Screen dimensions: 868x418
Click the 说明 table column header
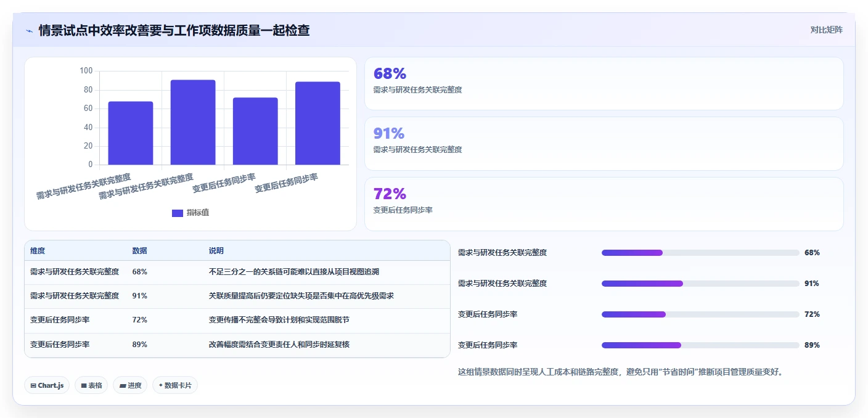(216, 251)
